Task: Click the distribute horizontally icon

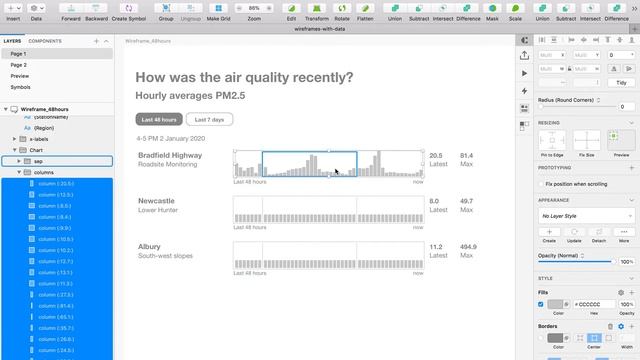Action: (x=542, y=40)
